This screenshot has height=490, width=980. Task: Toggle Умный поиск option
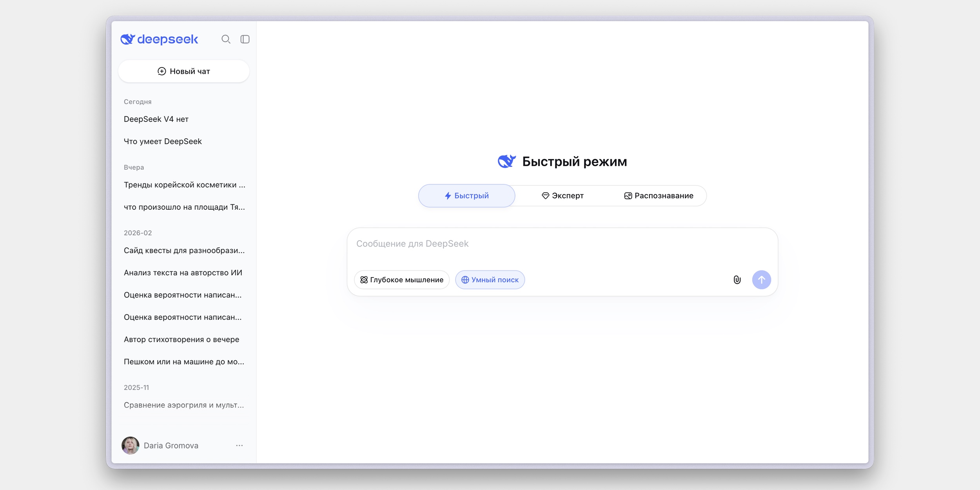(490, 280)
